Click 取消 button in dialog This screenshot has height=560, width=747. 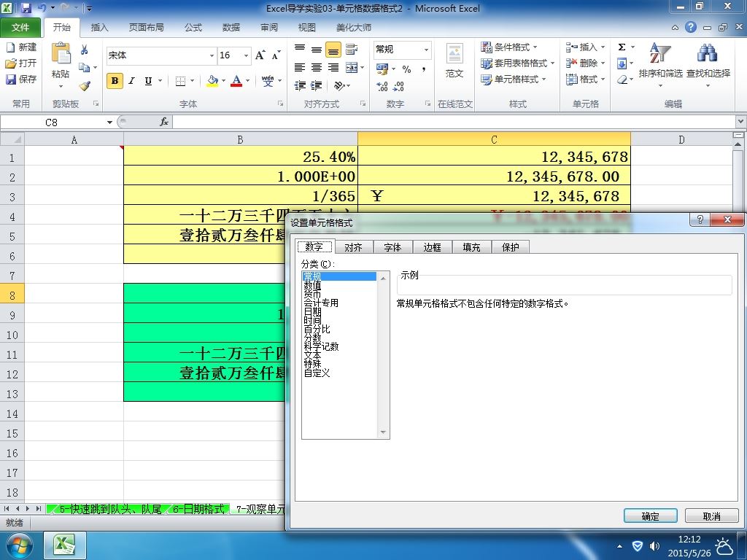(712, 516)
